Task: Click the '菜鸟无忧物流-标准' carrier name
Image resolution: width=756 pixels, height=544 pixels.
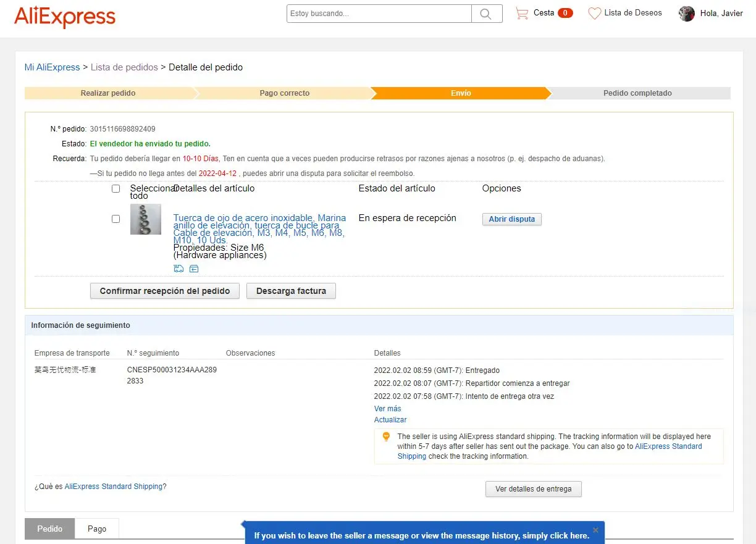Action: tap(65, 370)
